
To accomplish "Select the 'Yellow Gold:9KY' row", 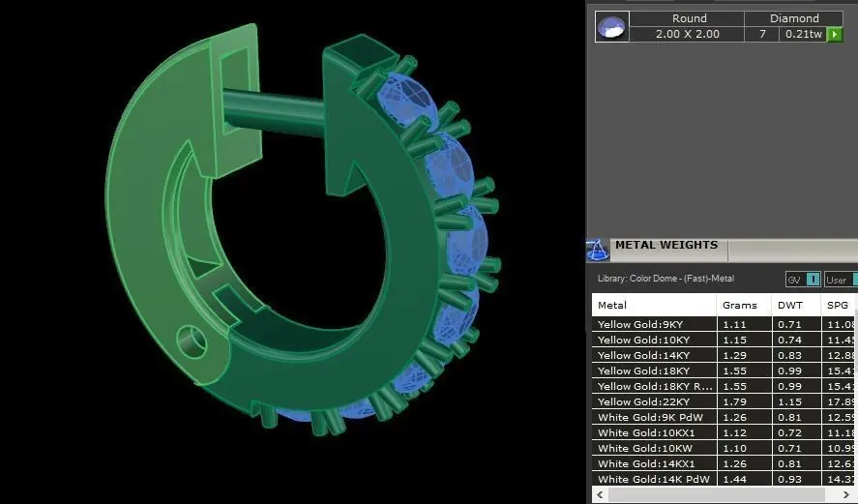I will click(x=723, y=324).
